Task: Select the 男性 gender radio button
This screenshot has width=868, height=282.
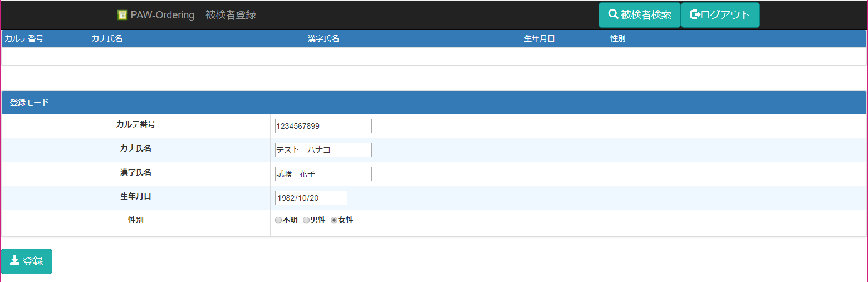Action: (x=306, y=221)
